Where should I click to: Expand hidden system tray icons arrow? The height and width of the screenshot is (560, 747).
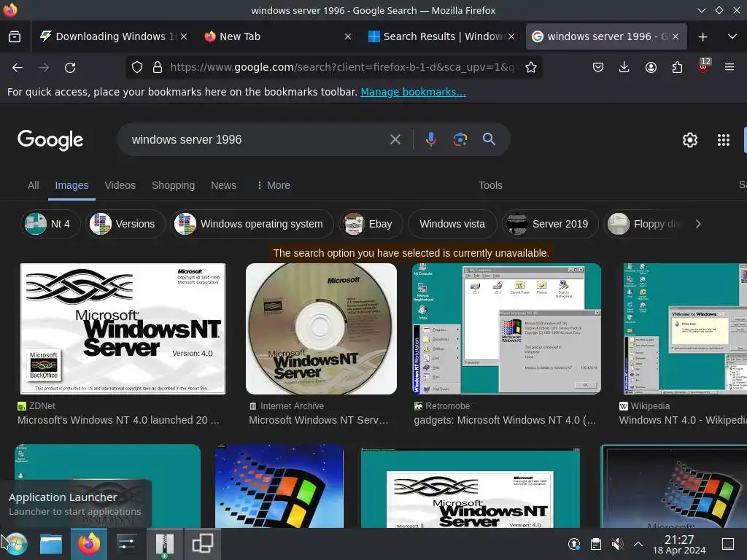(x=638, y=544)
